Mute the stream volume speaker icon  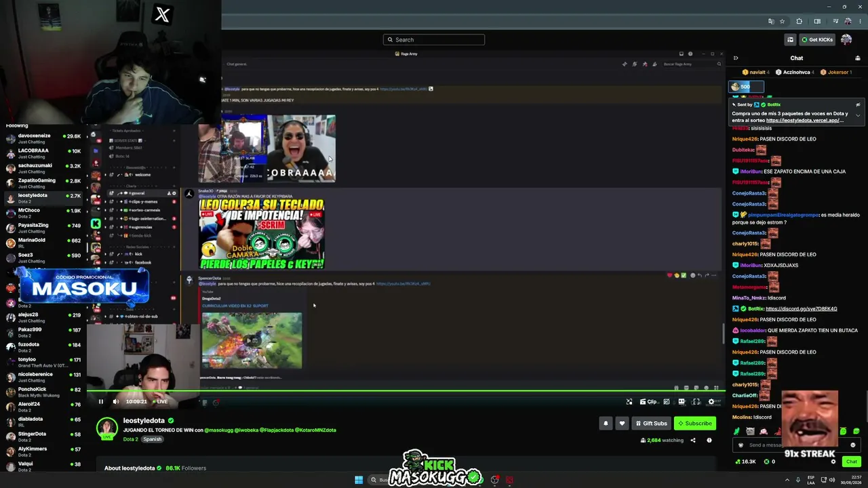[x=116, y=401]
